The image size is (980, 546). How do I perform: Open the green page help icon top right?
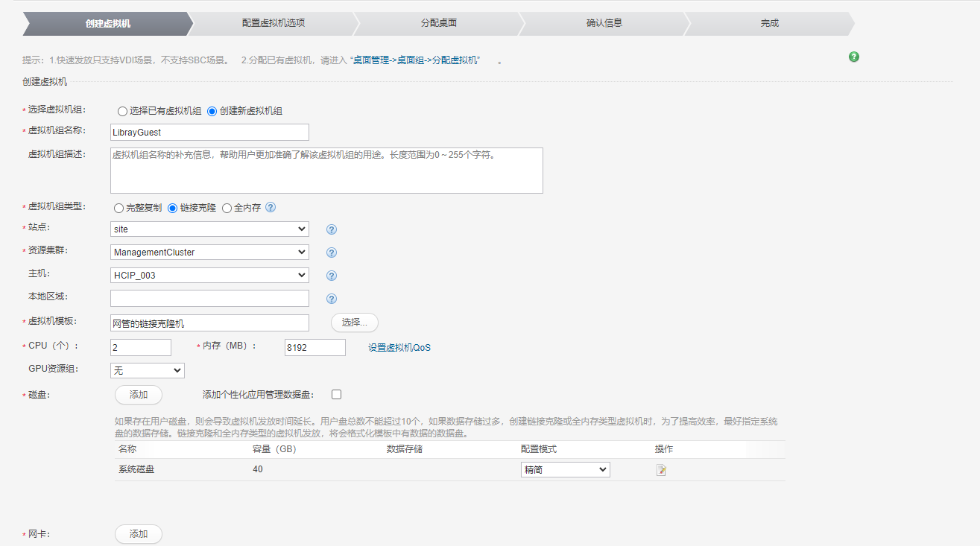[x=853, y=56]
